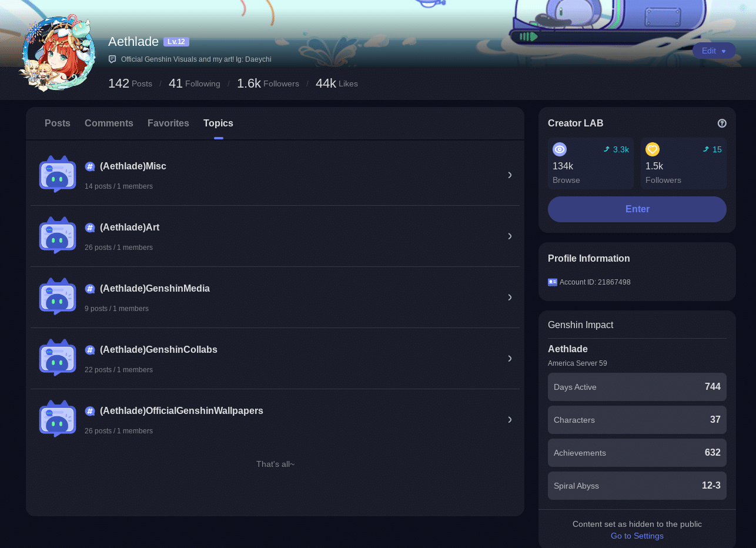The image size is (756, 548).
Task: Click 'America Server 59' text
Action: coord(577,363)
